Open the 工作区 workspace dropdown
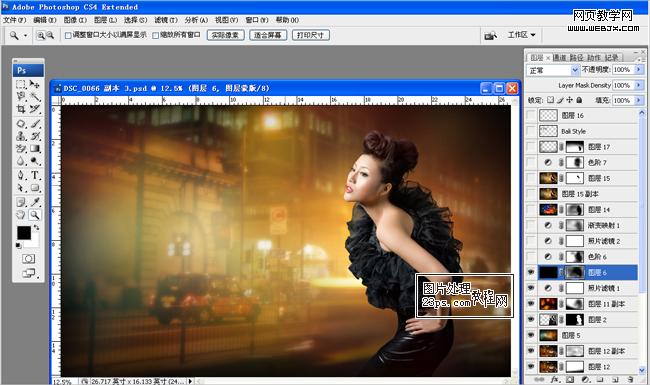Screen dimensions: 650x385 [521, 35]
